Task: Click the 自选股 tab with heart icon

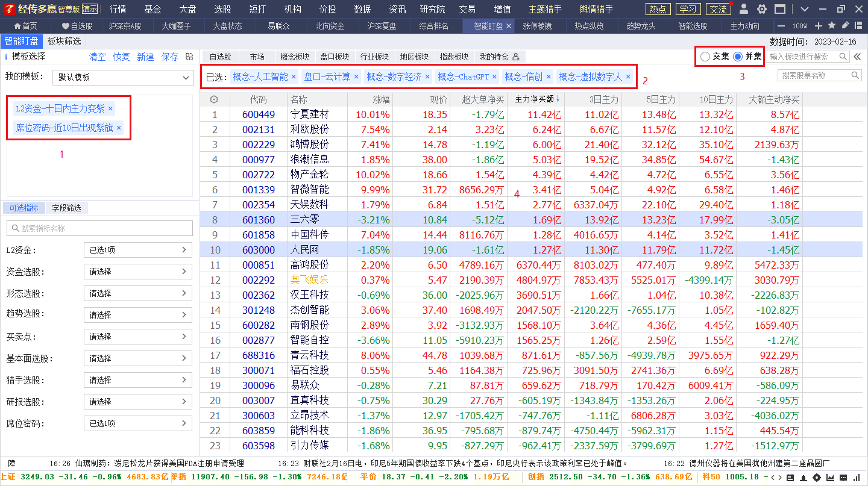Action: tap(77, 26)
